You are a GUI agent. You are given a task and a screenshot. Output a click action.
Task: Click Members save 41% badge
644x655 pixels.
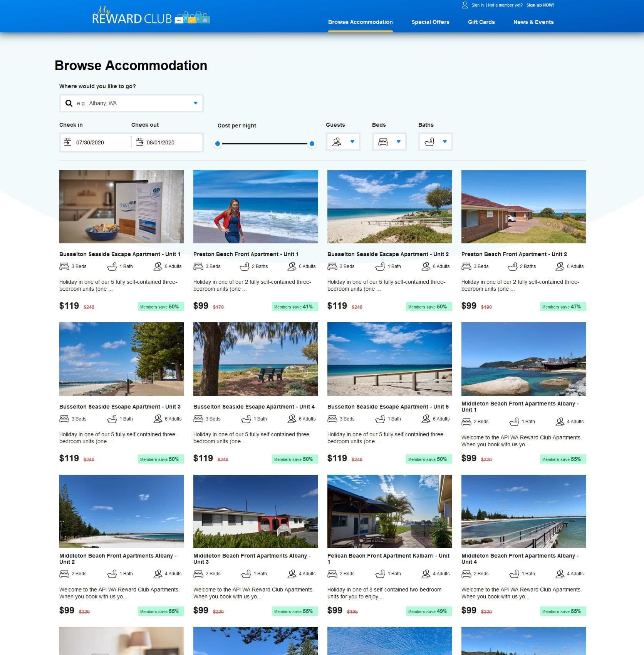pos(295,307)
